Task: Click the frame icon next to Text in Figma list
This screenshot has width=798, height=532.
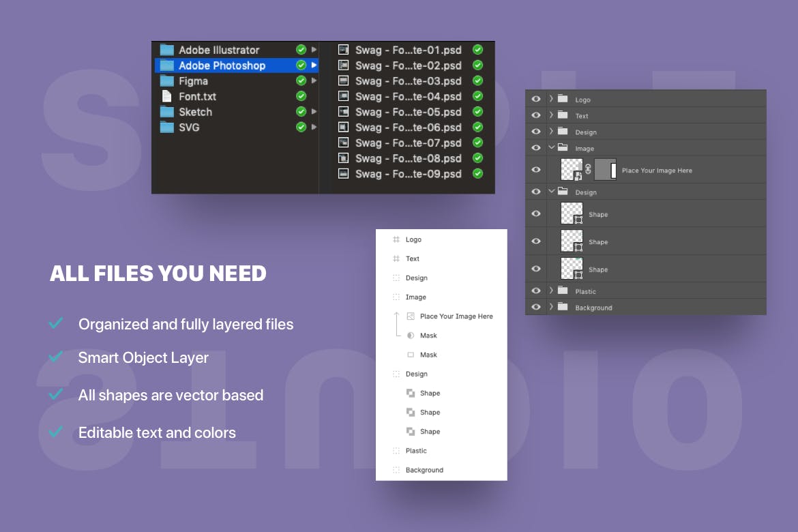Action: (396, 258)
